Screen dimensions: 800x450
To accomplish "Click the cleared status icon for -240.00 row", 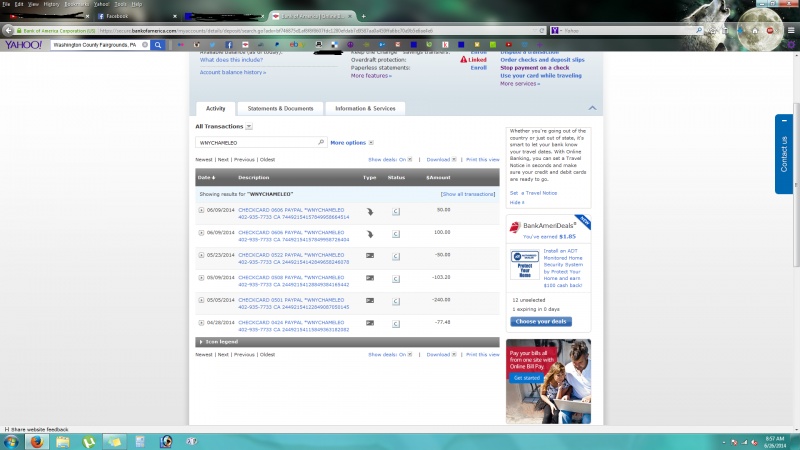I will [396, 301].
